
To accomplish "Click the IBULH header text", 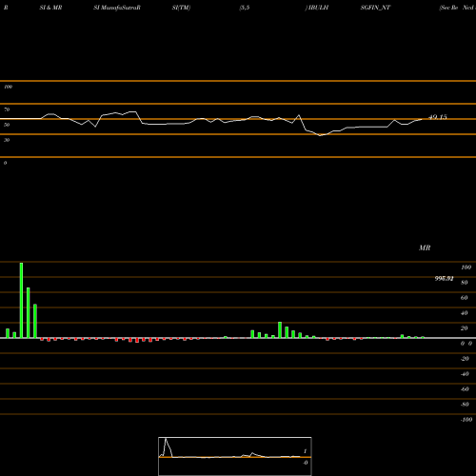I will pos(317,8).
